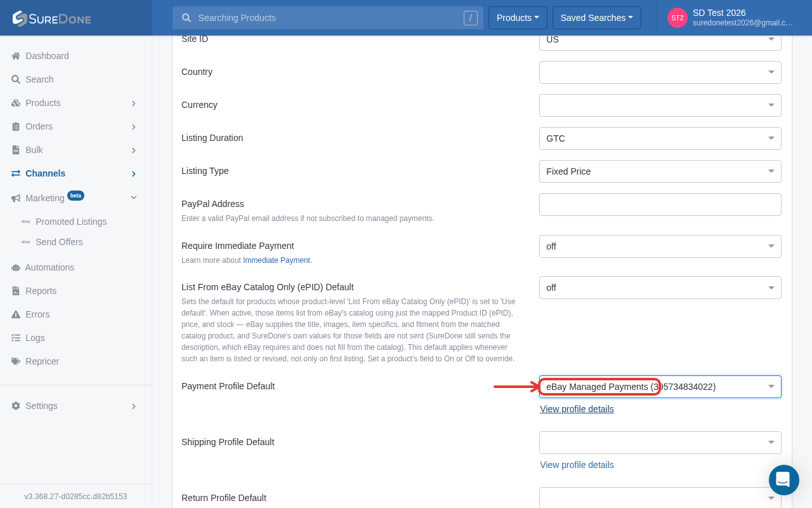Click the search magnifier icon in top bar
812x508 pixels.
point(186,18)
